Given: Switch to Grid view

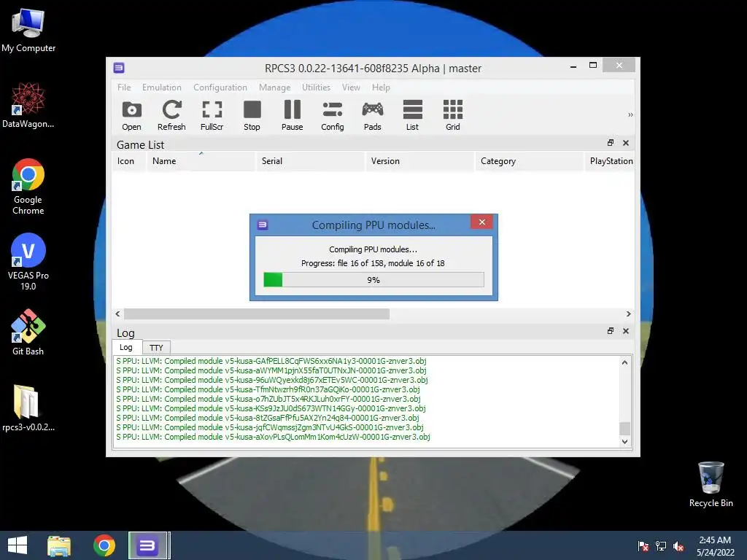Looking at the screenshot, I should click(452, 115).
